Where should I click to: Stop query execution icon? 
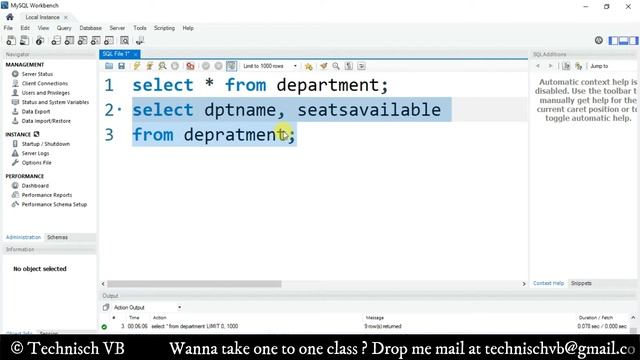coord(175,66)
